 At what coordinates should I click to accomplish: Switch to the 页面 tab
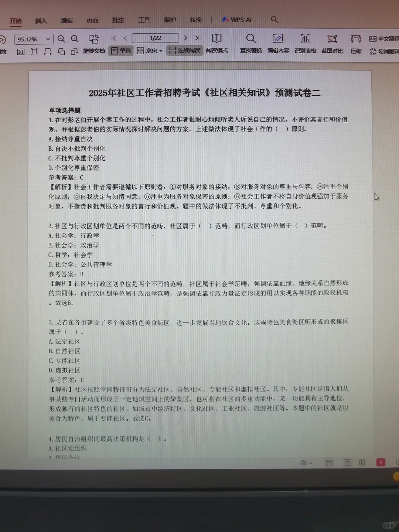92,20
